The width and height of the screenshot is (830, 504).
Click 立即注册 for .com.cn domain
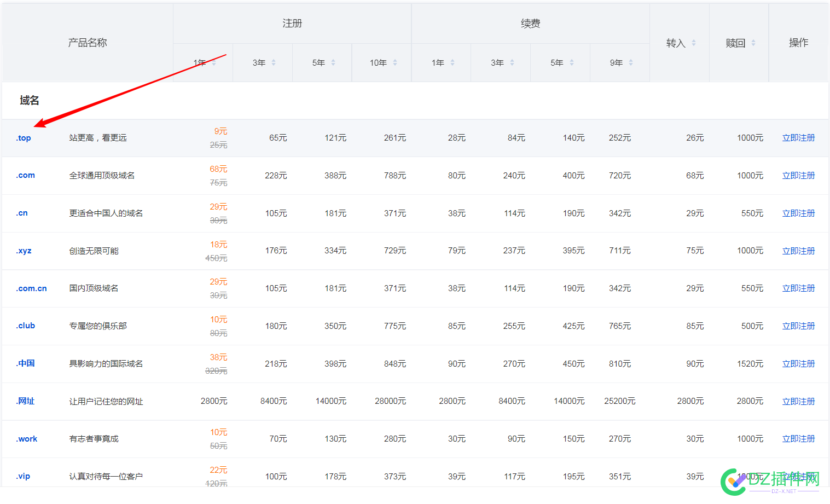click(798, 288)
